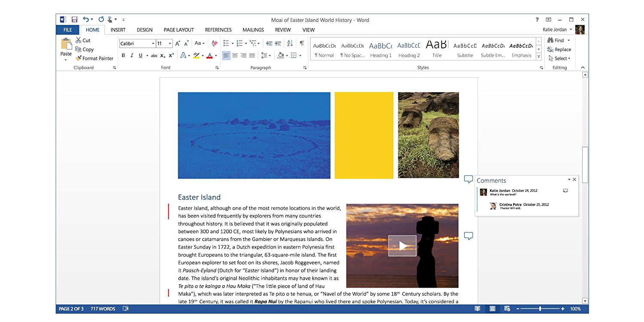The image size is (644, 322).
Task: Open the INSERT ribbon tab
Action: [118, 30]
